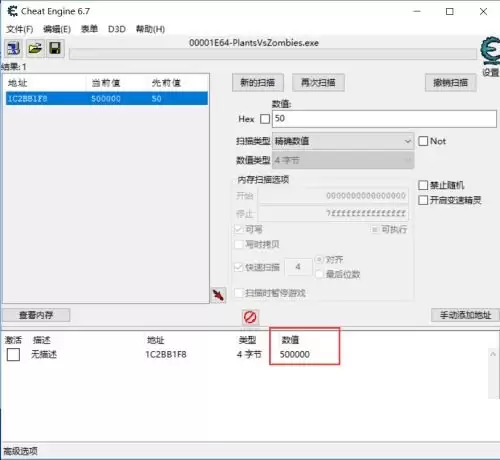Toggle the Hex checkbox
Image resolution: width=500 pixels, height=460 pixels.
click(265, 119)
